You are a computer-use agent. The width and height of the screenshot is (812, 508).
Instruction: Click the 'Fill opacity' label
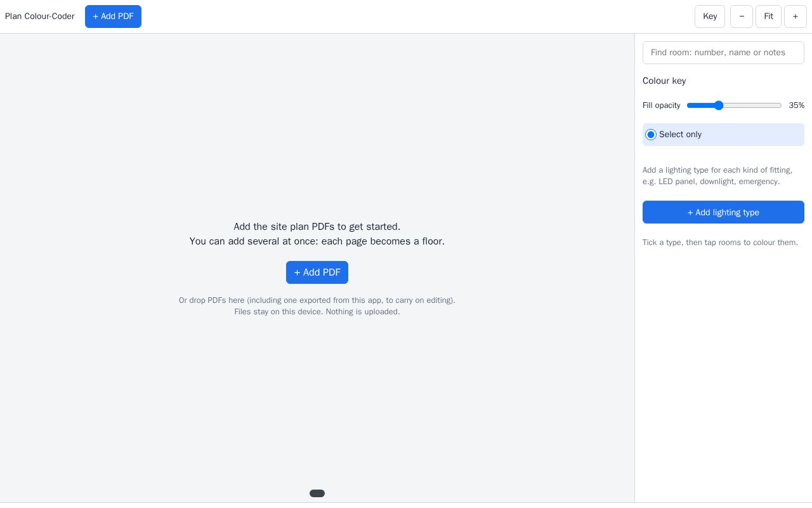tap(662, 105)
